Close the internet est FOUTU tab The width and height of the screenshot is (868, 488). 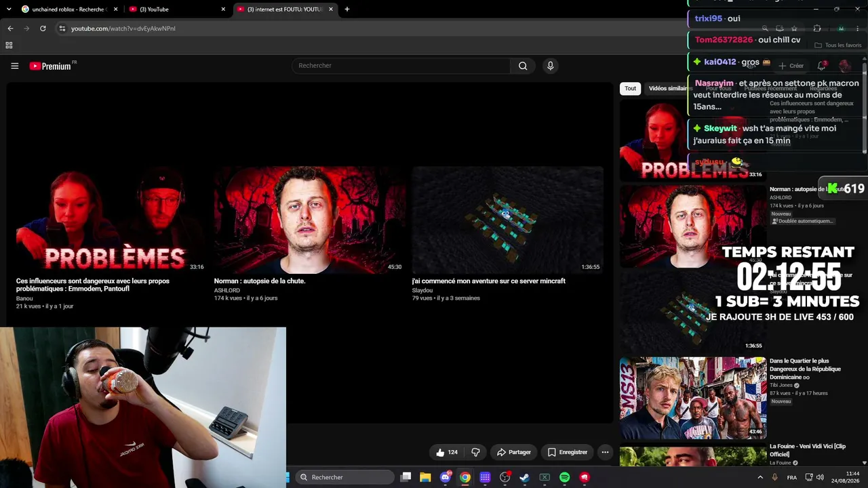[x=331, y=9]
